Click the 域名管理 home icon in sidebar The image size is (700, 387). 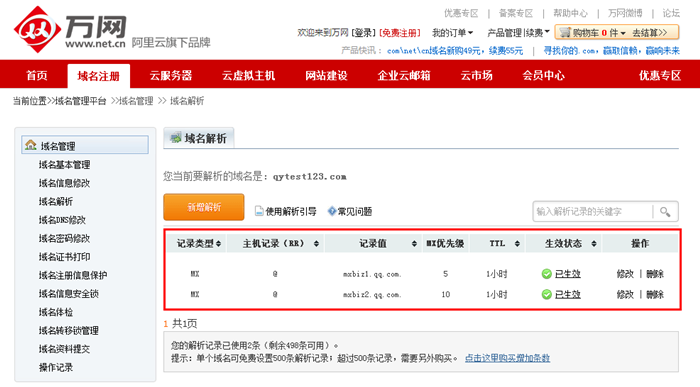(x=31, y=145)
